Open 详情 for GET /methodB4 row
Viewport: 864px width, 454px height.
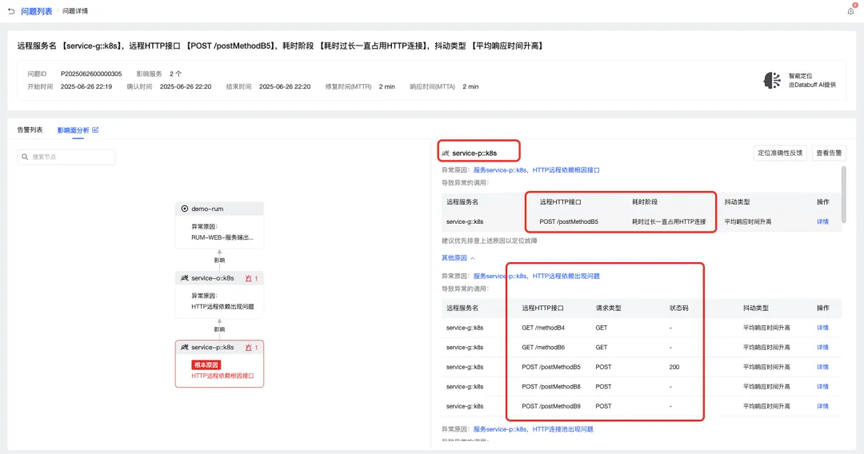click(x=822, y=328)
